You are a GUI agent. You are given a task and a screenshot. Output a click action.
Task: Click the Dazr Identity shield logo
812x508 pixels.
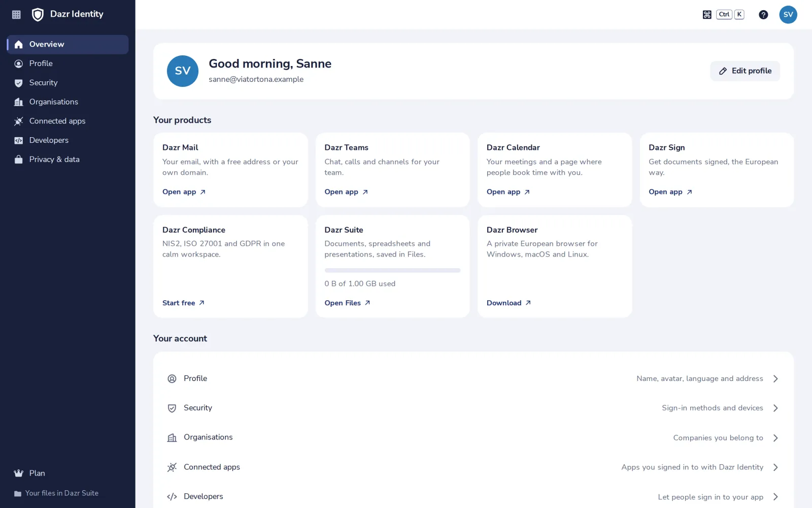point(38,15)
